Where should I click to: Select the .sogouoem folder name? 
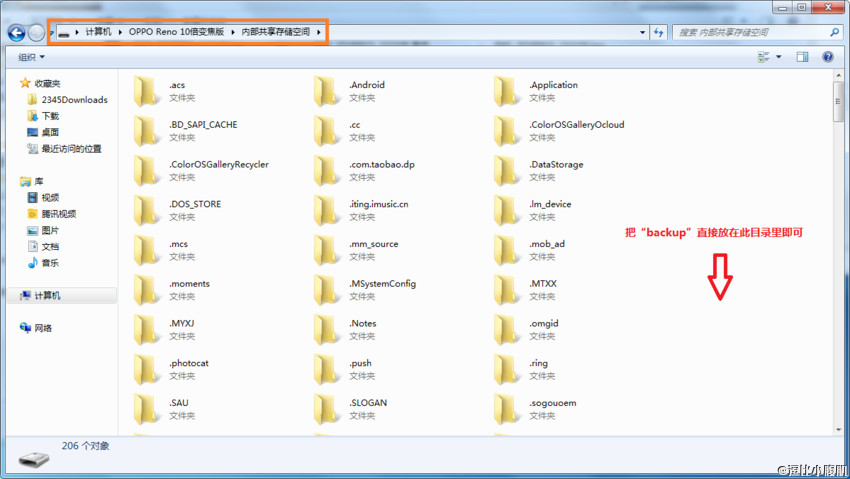pos(552,403)
